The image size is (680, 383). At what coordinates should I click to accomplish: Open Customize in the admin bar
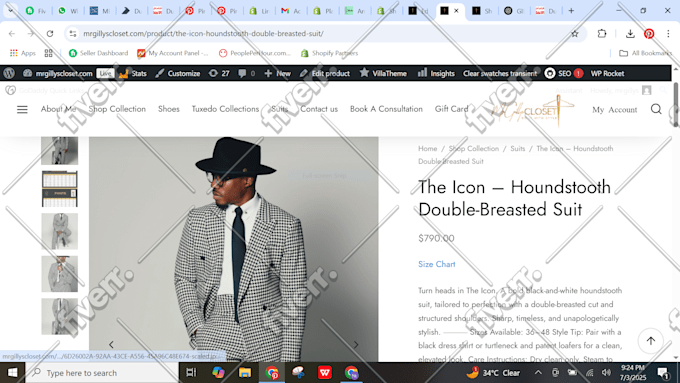coord(178,73)
